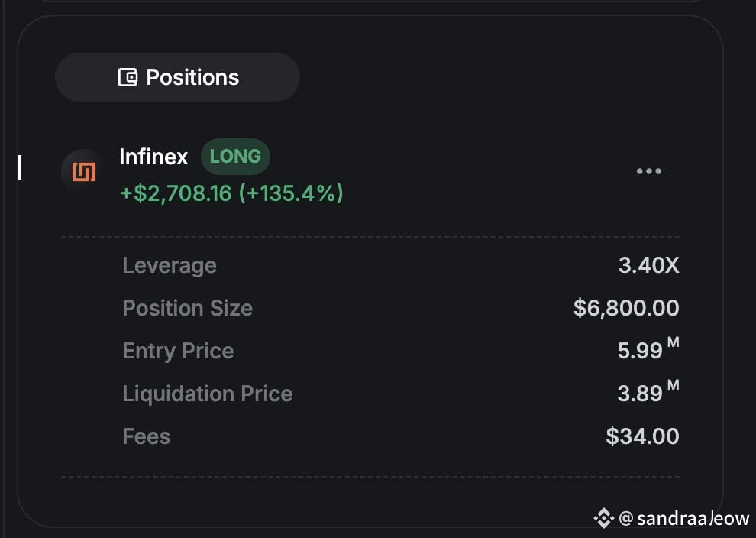Screen dimensions: 756x538
Task: Click the 5.99 entry price value
Action: tap(640, 351)
